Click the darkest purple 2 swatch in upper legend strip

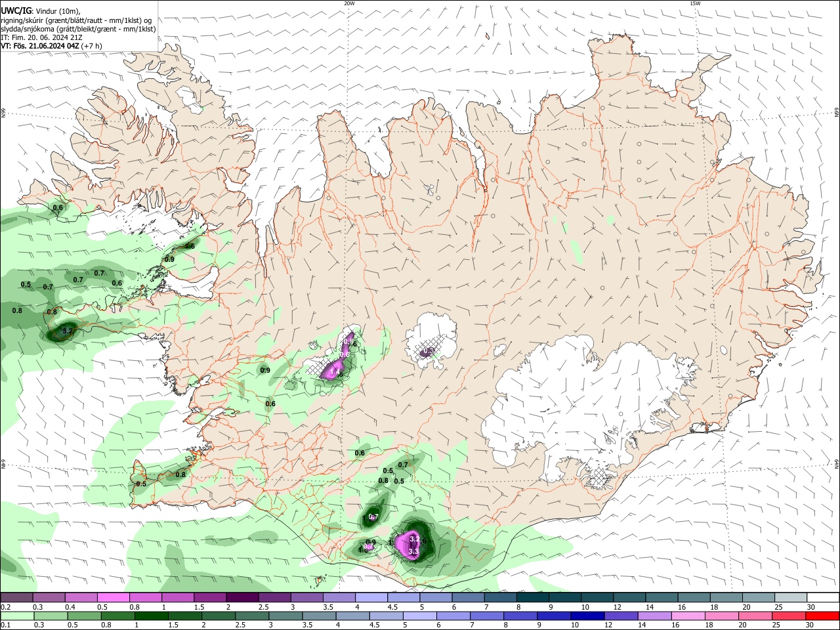241,597
